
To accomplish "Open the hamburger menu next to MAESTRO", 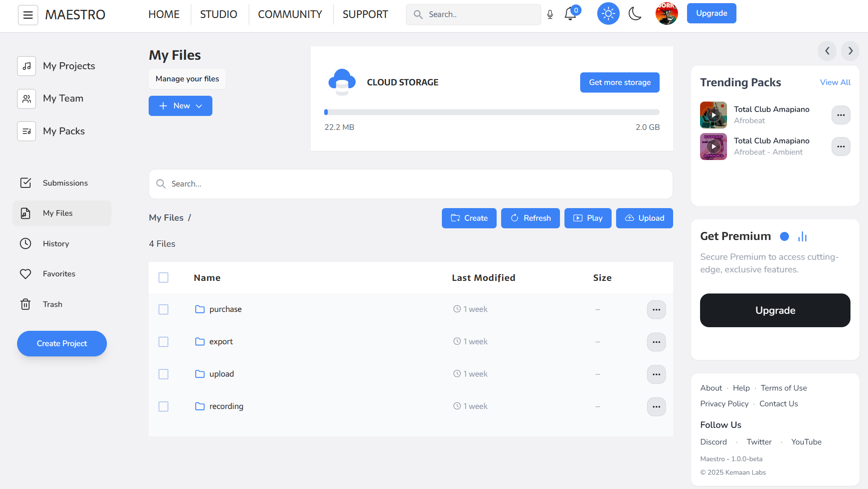I will click(28, 15).
